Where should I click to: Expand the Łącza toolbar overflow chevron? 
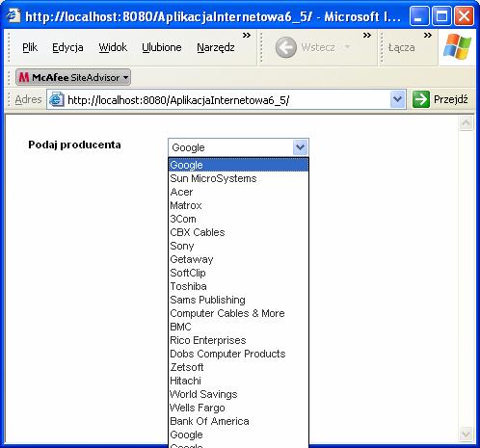(428, 36)
